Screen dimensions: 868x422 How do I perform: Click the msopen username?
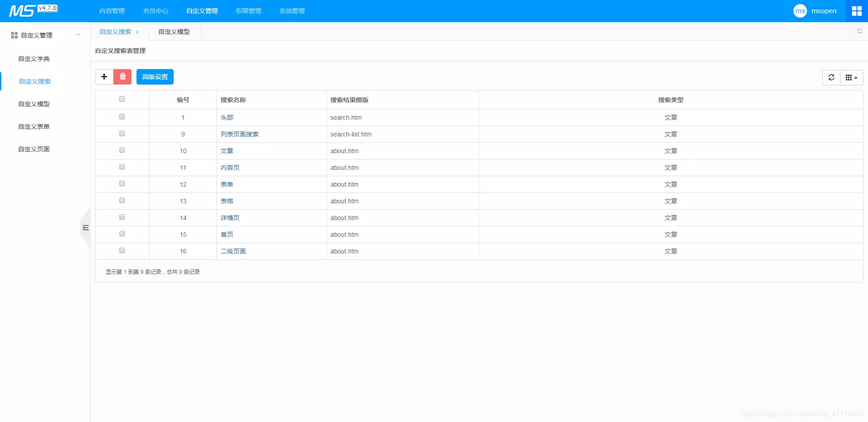(824, 11)
